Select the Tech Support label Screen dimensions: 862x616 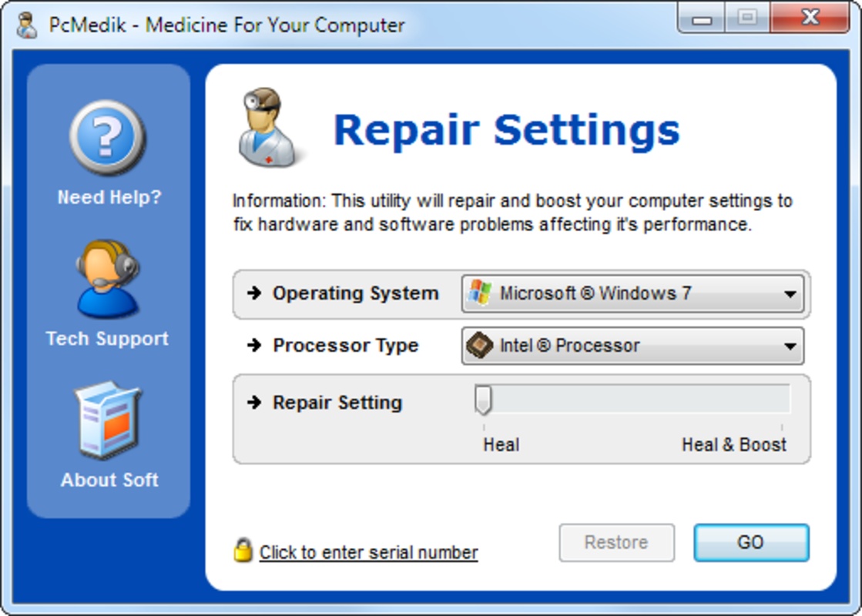[107, 339]
